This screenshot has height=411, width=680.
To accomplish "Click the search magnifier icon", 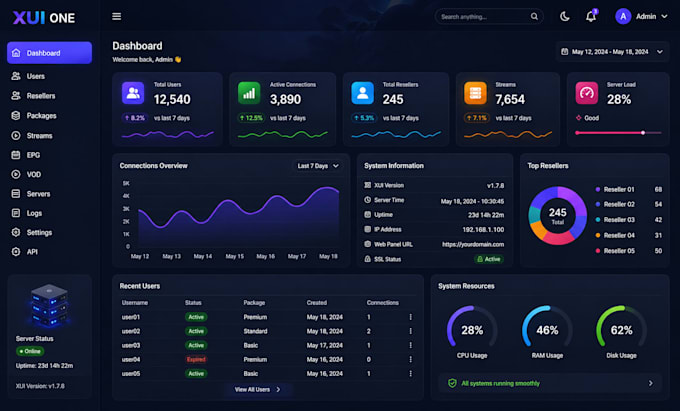I will coord(534,16).
